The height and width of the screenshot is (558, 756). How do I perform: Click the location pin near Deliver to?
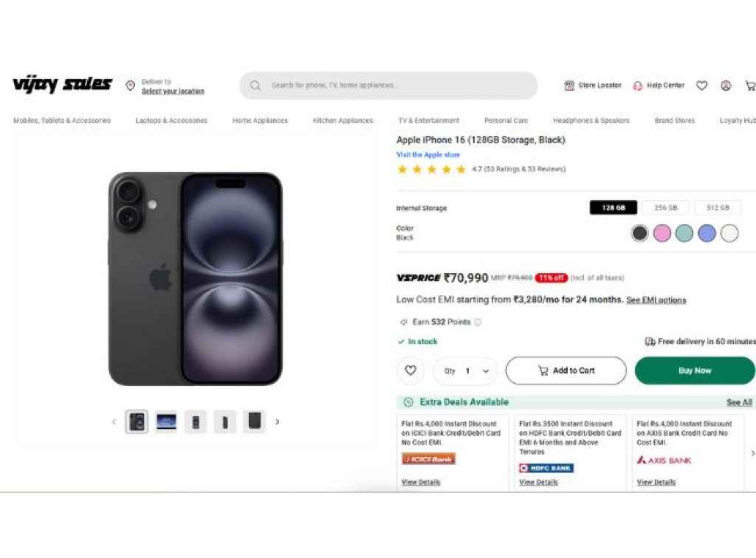pyautogui.click(x=131, y=83)
